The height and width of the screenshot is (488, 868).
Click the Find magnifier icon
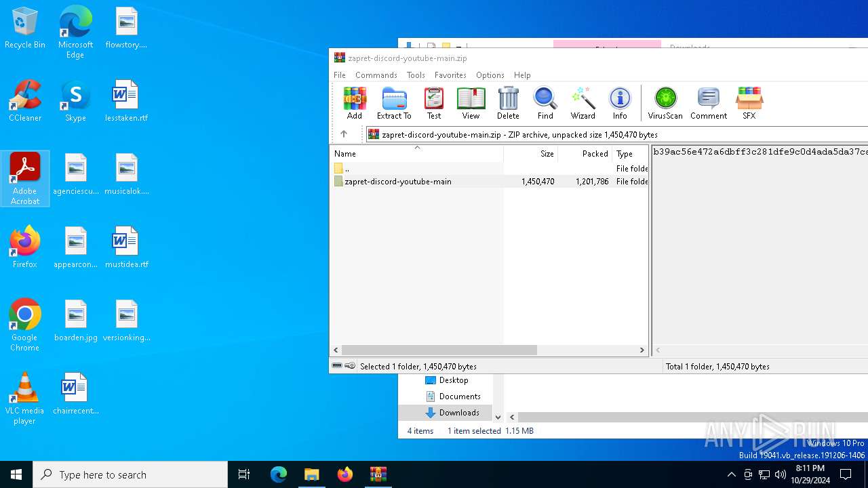pyautogui.click(x=545, y=103)
